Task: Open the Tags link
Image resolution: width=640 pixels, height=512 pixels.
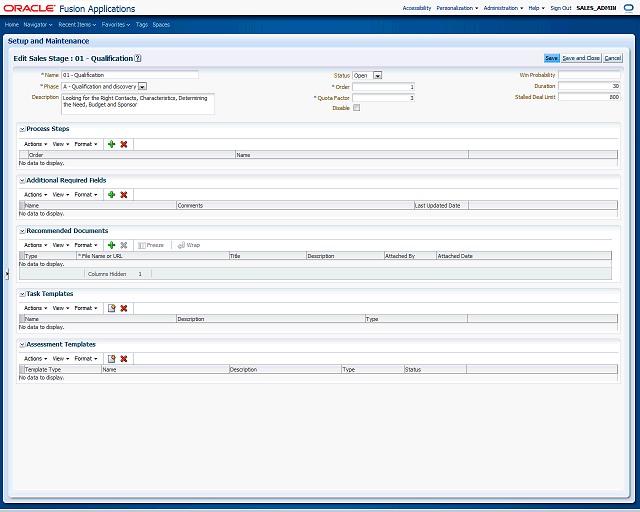Action: pyautogui.click(x=142, y=25)
